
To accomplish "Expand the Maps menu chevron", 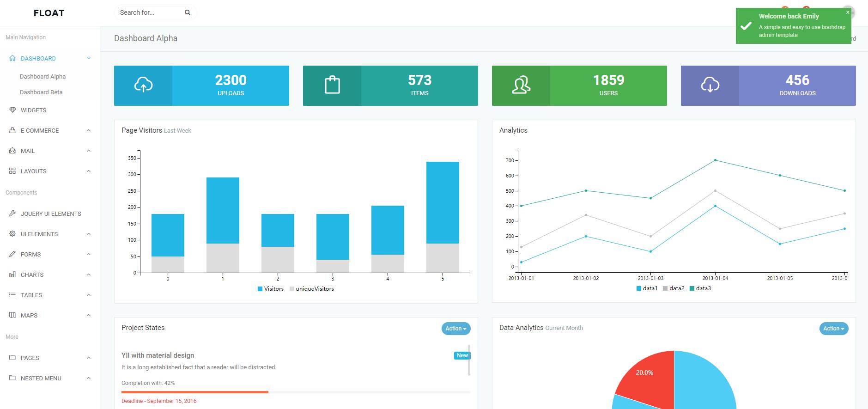I will click(89, 316).
